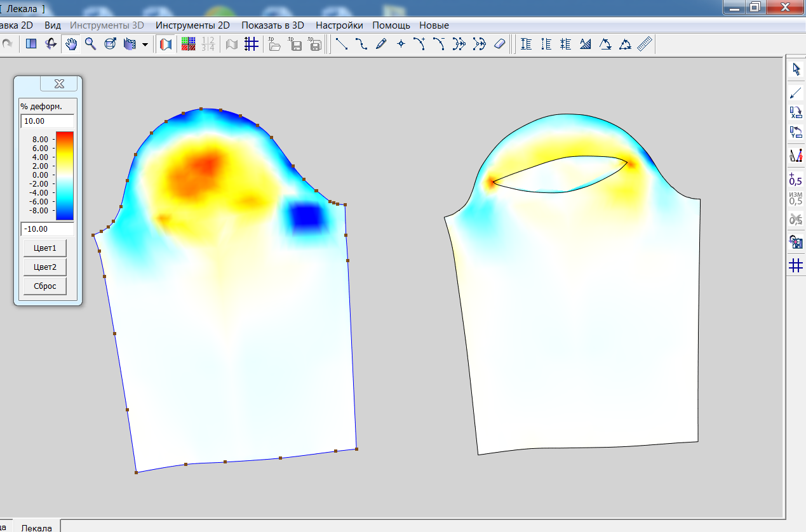Click the scissors icon in right sidebar

[x=796, y=219]
